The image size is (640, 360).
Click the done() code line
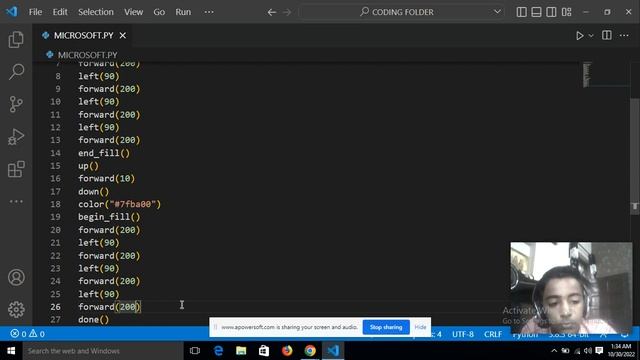tap(93, 320)
